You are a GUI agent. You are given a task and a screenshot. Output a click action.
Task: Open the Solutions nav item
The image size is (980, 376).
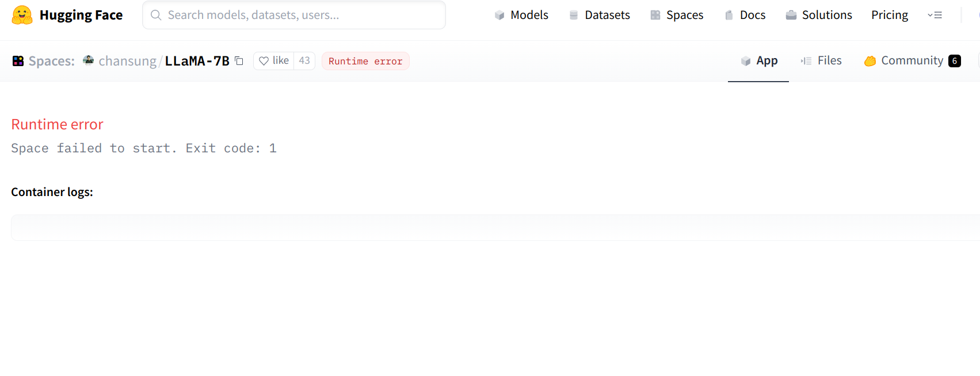819,15
